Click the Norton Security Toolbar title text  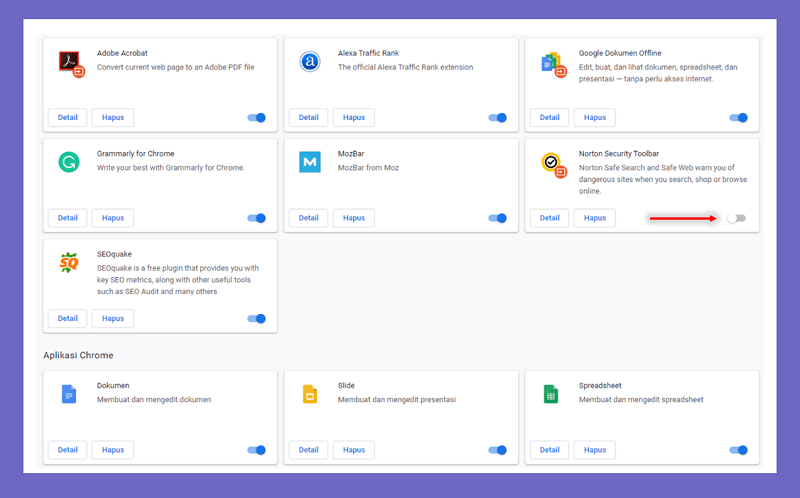coord(618,154)
